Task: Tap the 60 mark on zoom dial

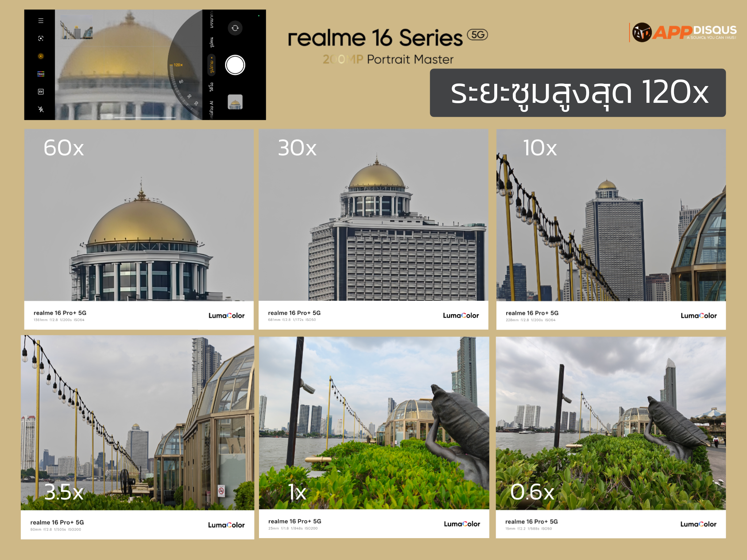Action: pos(181,82)
